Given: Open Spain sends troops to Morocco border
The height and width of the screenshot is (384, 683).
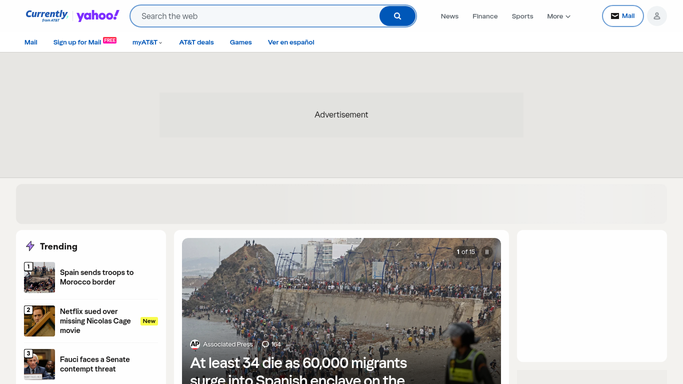Looking at the screenshot, I should tap(97, 277).
